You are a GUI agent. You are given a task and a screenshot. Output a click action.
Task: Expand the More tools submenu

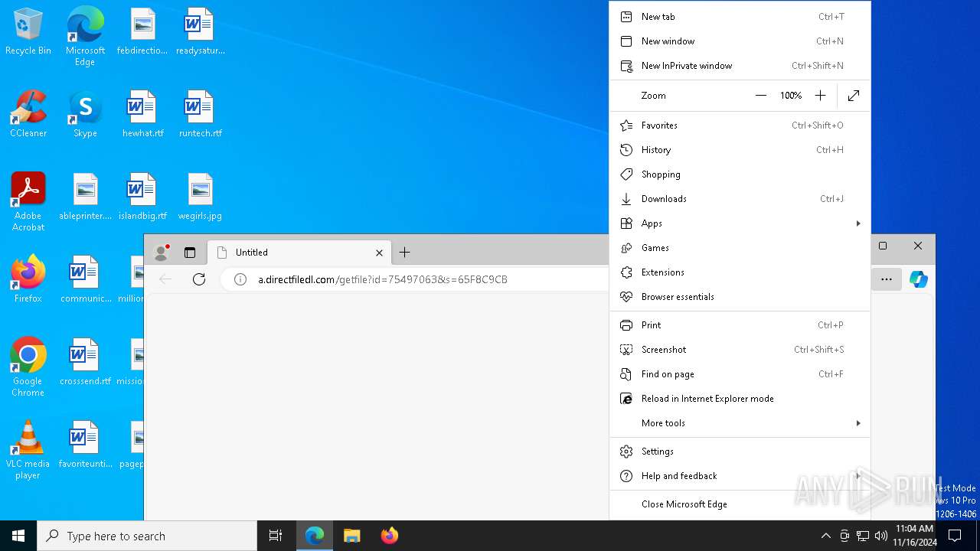coord(740,422)
